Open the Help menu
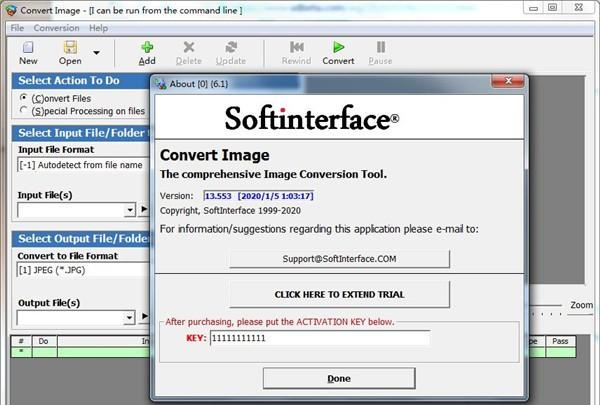The image size is (600, 405). coord(98,28)
